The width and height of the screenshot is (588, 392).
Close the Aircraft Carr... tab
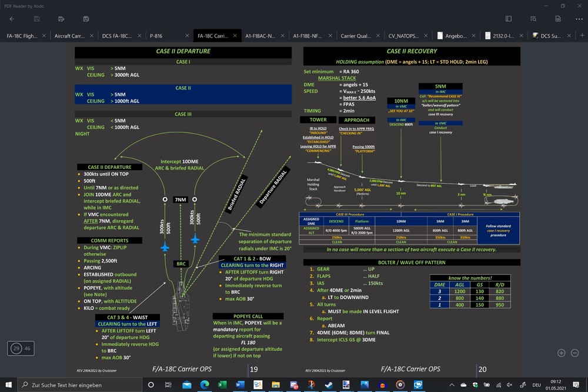(92, 36)
